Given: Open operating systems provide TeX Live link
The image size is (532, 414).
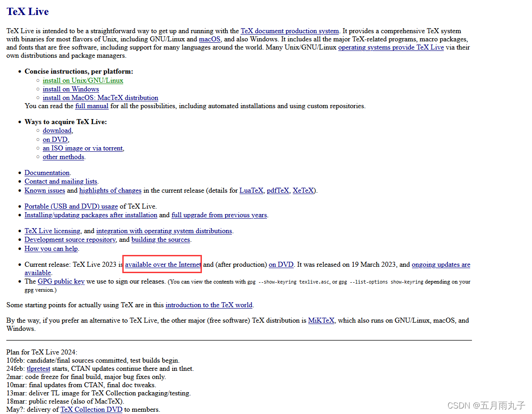Looking at the screenshot, I should point(391,47).
